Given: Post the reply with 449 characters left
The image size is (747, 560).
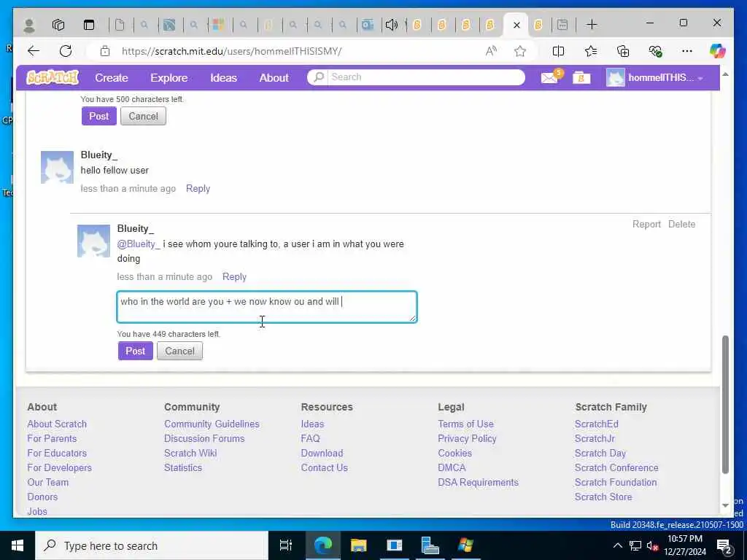Looking at the screenshot, I should pyautogui.click(x=135, y=351).
